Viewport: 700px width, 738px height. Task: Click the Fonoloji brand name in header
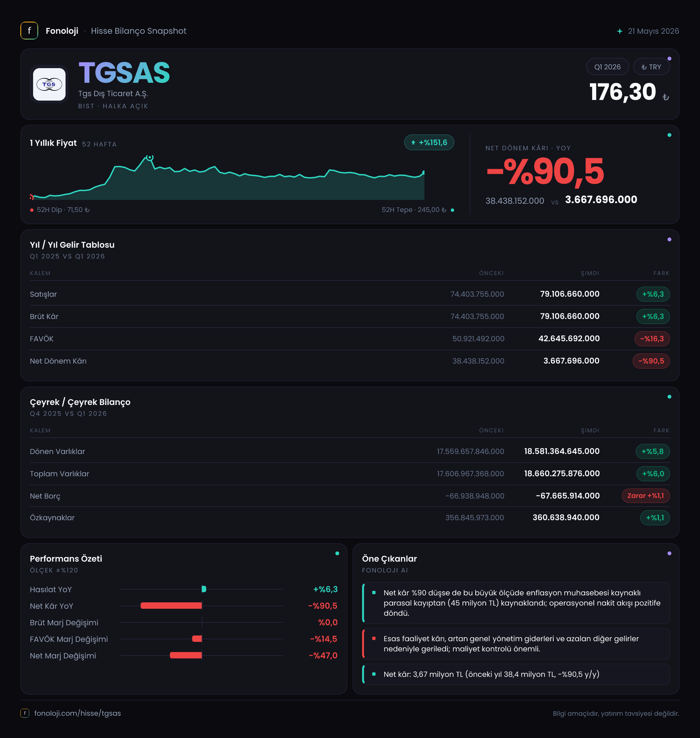click(62, 31)
